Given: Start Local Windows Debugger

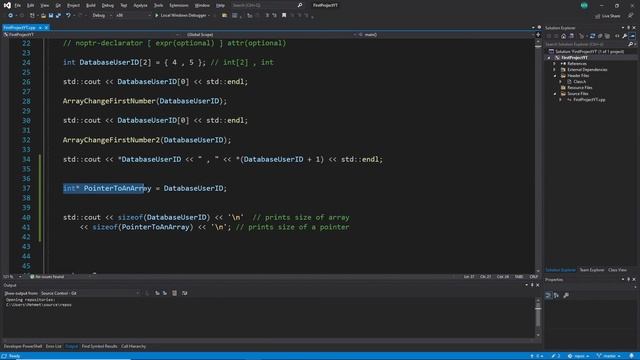Looking at the screenshot, I should coord(182,16).
